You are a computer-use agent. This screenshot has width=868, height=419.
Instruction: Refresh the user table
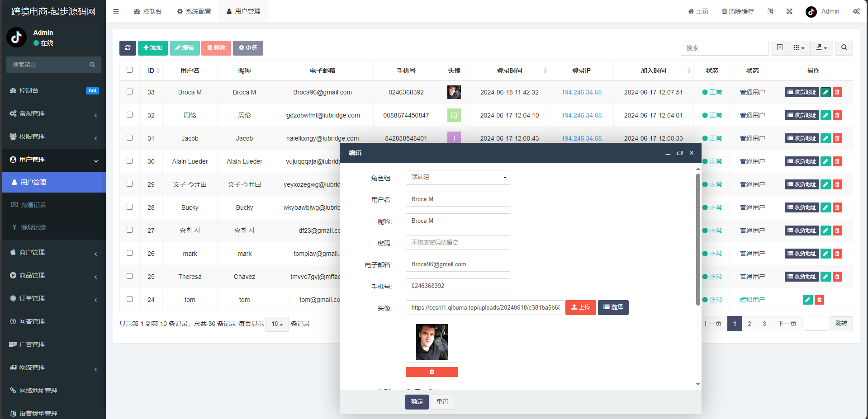point(128,48)
